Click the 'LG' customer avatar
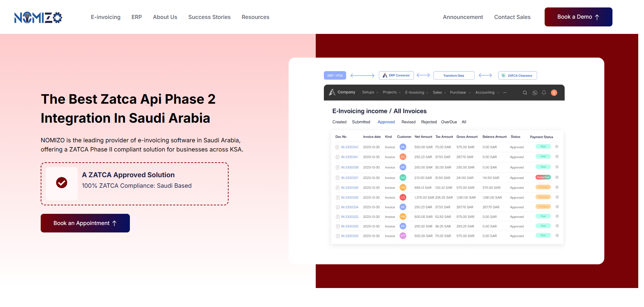 pyautogui.click(x=403, y=197)
